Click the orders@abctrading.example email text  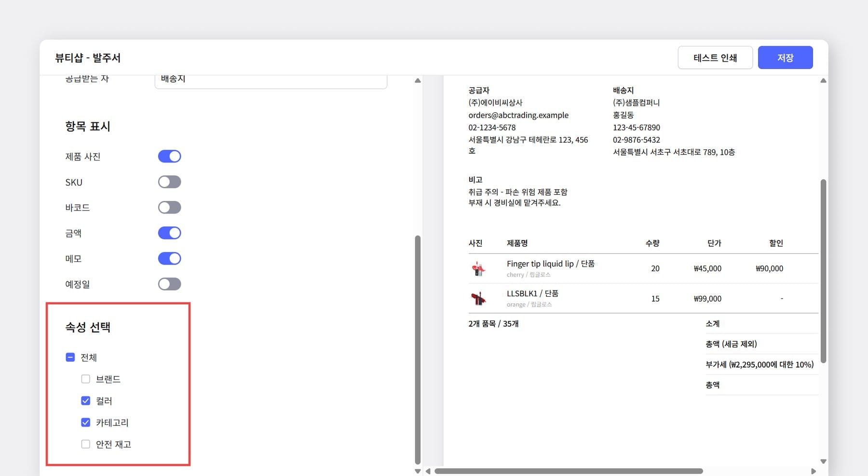[518, 115]
